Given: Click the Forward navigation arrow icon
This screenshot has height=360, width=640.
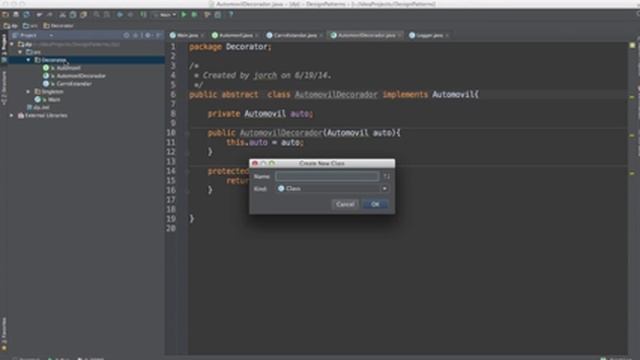Looking at the screenshot, I should tap(130, 15).
